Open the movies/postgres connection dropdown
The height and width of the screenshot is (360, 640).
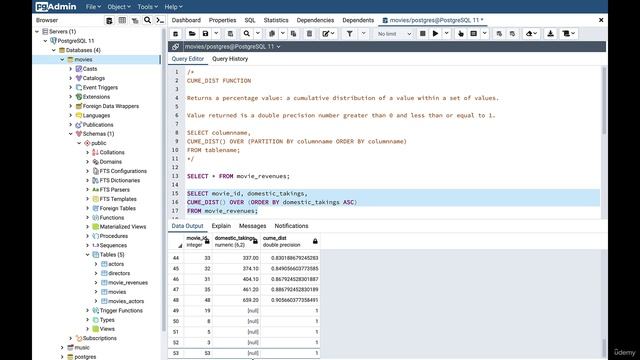(x=232, y=47)
